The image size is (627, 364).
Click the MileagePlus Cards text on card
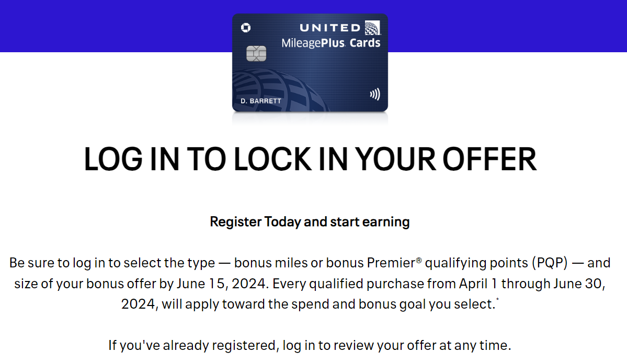(330, 43)
